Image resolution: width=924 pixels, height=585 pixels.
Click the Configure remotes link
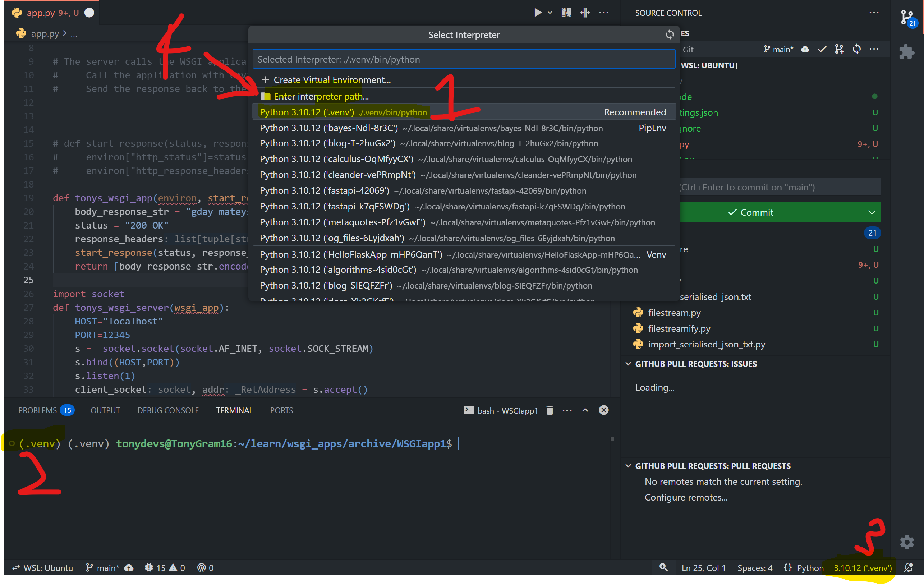click(x=686, y=497)
